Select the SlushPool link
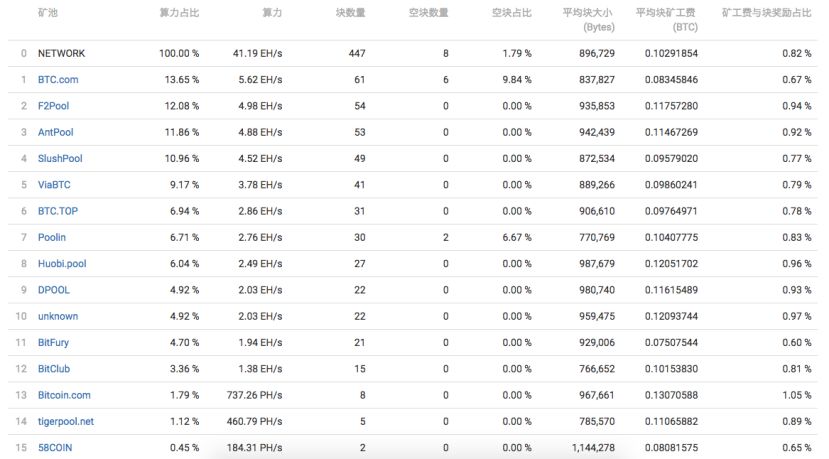Screen dimensions: 829x459 (x=60, y=158)
